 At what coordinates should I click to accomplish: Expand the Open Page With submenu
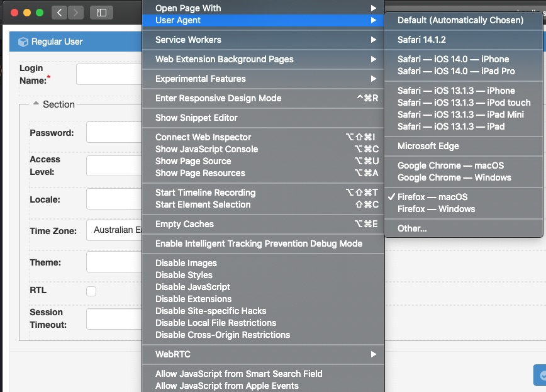coord(263,8)
